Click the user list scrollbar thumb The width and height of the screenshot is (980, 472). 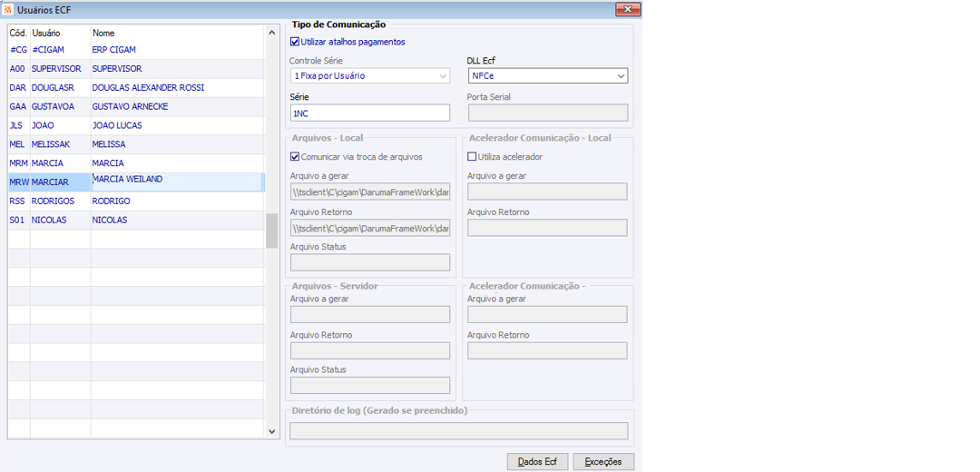(271, 231)
